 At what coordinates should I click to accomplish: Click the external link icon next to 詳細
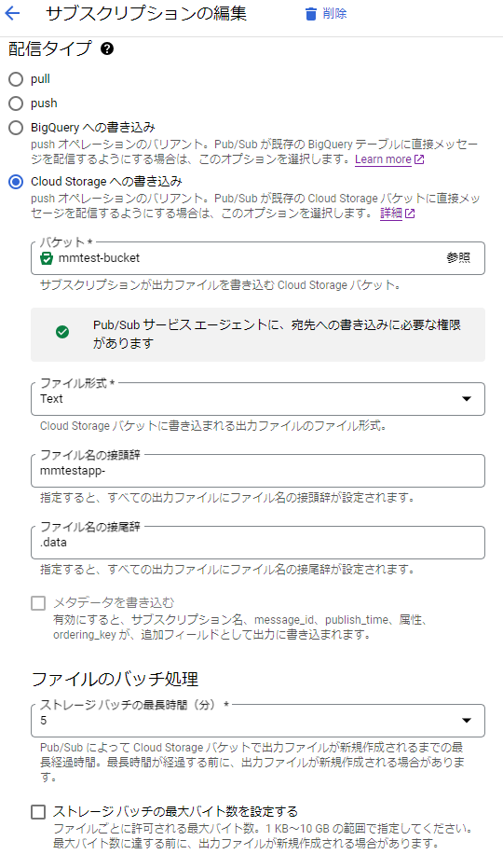410,214
